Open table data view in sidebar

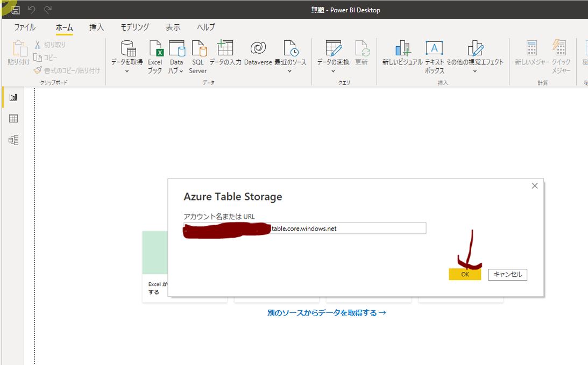tap(13, 119)
